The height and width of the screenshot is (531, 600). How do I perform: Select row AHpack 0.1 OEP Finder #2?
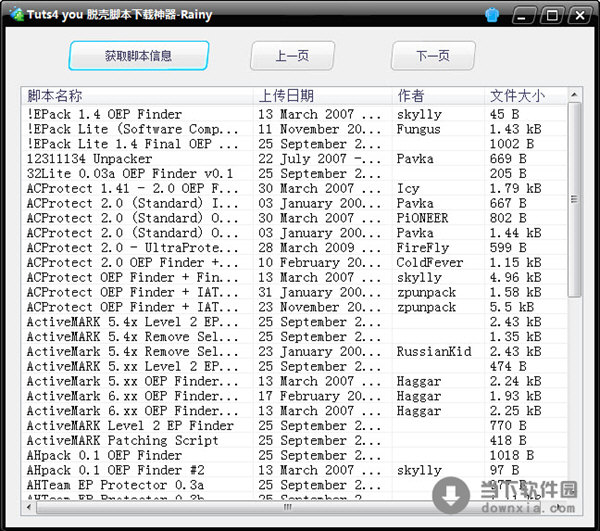[294, 470]
